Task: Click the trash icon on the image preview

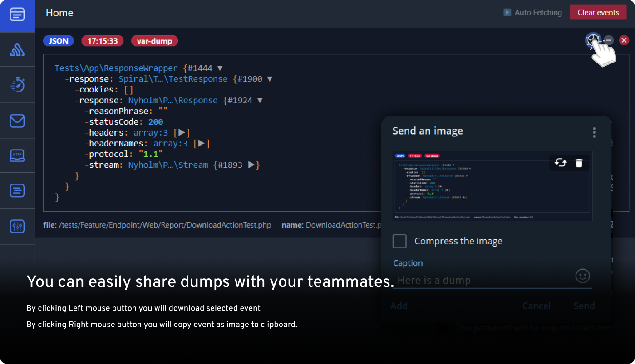Action: [x=579, y=163]
